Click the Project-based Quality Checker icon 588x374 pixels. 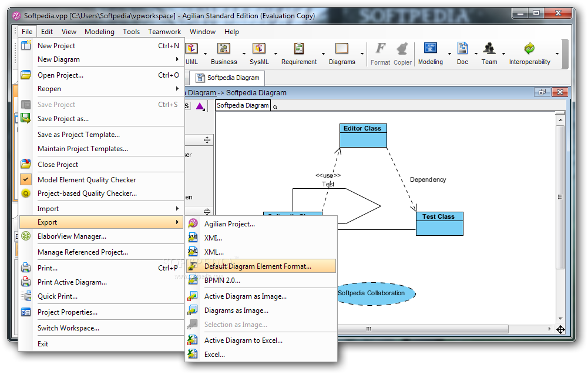click(26, 193)
